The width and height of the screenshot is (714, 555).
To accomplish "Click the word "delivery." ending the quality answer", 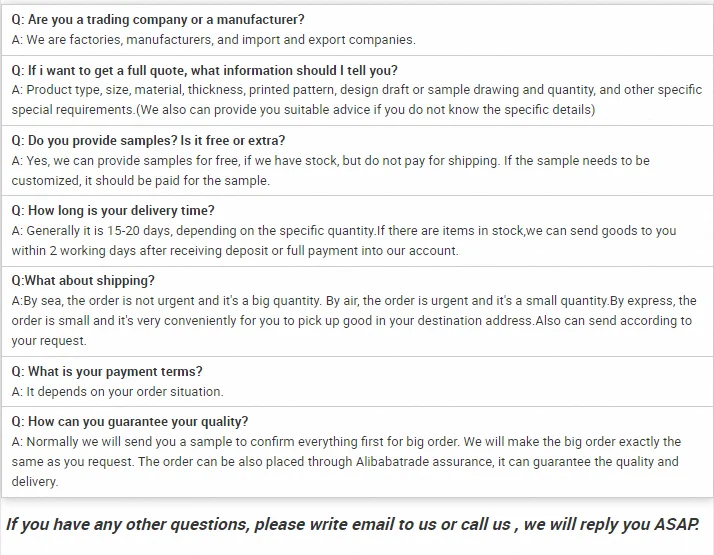I will 35,481.
